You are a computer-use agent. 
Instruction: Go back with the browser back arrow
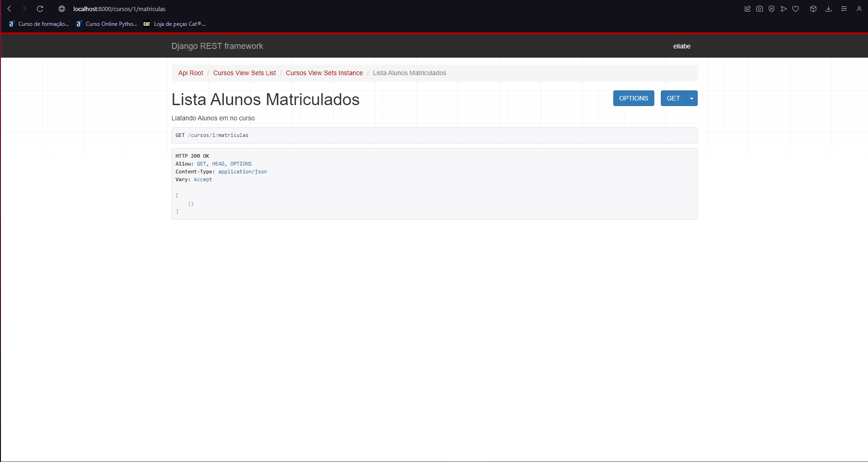(9, 9)
